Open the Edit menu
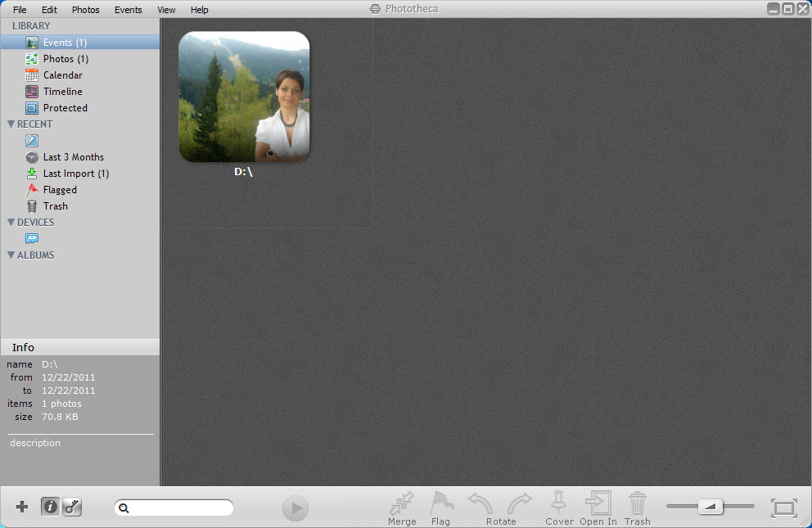 [x=49, y=10]
